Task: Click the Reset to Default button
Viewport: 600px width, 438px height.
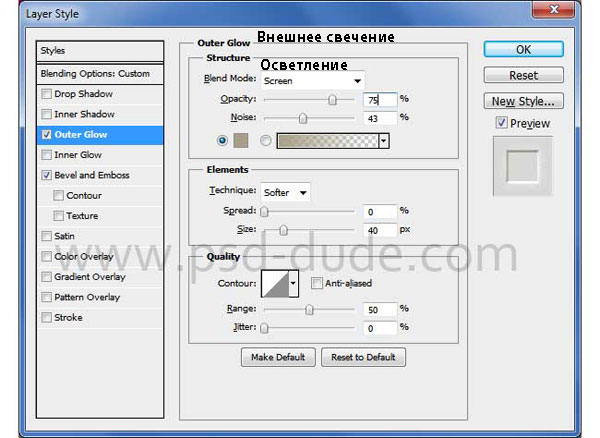Action: coord(363,357)
